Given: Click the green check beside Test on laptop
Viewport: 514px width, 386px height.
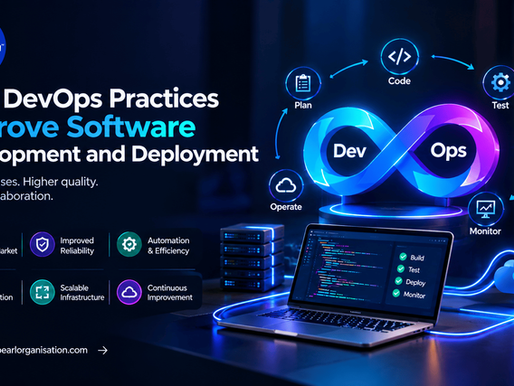Looking at the screenshot, I should [x=401, y=269].
